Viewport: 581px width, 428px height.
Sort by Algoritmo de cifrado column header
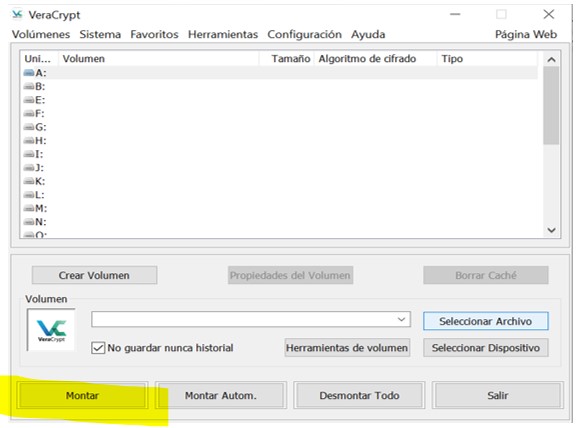[376, 59]
